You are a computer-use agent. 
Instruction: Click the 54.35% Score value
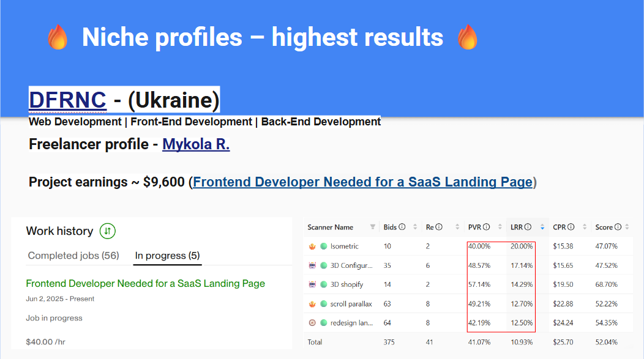point(606,323)
